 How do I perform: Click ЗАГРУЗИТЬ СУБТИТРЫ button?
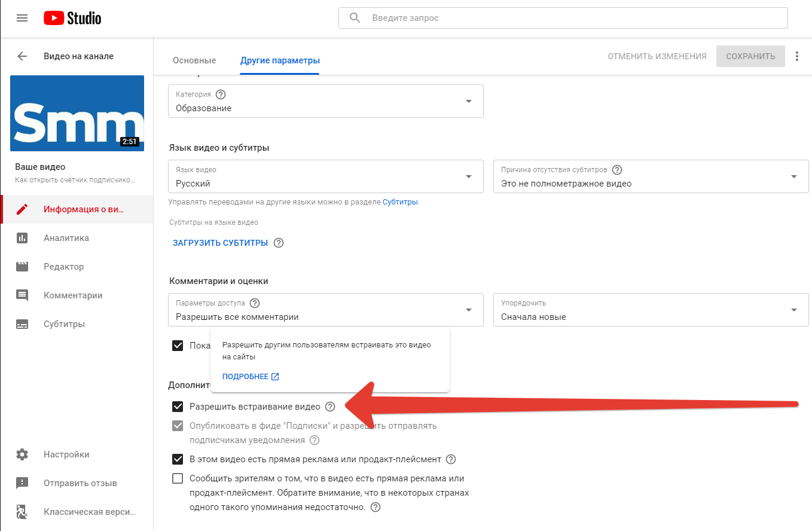221,243
